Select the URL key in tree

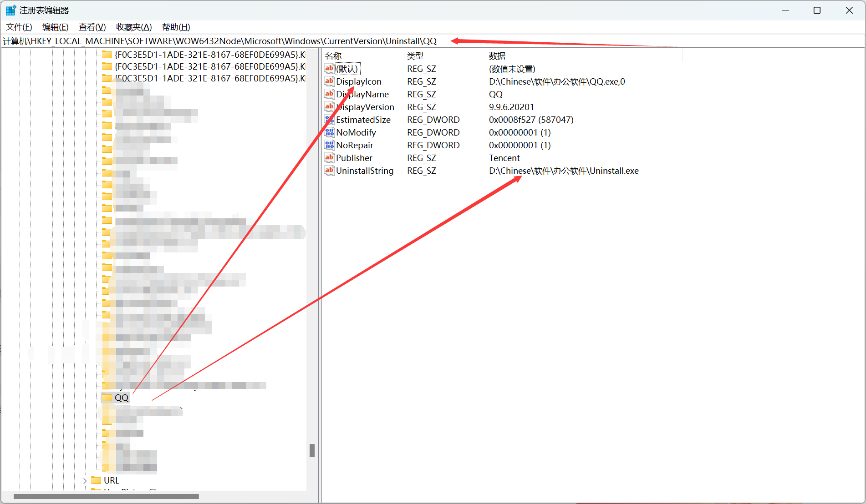coord(112,481)
